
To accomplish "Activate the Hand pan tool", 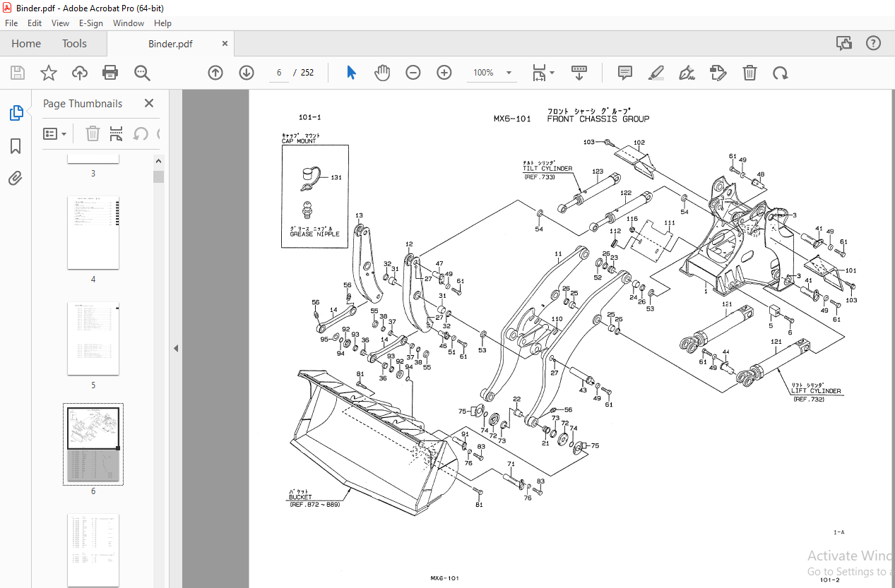I will (x=382, y=73).
